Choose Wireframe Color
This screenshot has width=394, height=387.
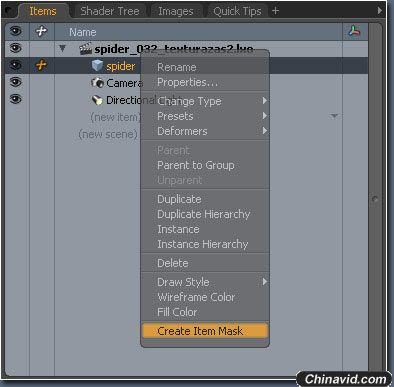205,297
